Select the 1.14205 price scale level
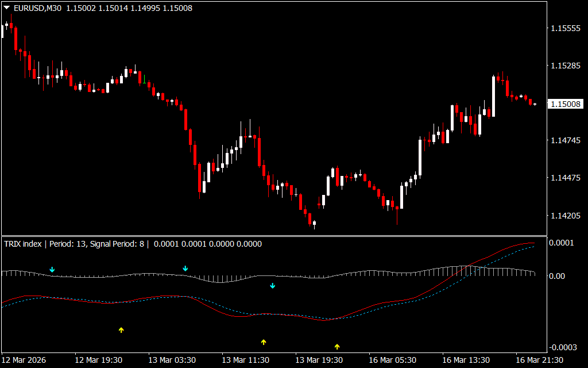Screen dimensions: 588x368 click(565, 216)
